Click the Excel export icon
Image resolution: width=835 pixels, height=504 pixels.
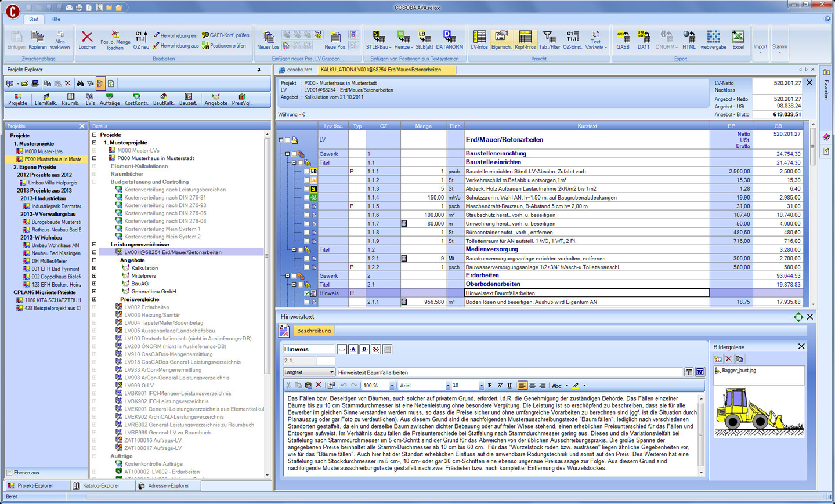click(738, 39)
